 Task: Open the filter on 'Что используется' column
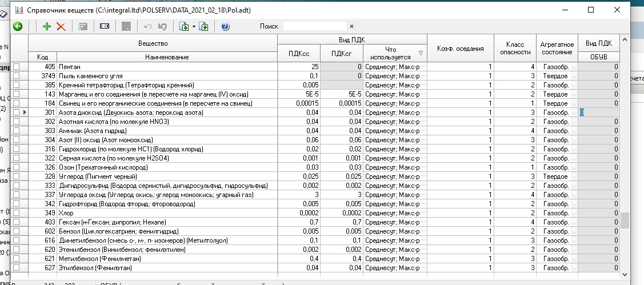click(x=421, y=53)
